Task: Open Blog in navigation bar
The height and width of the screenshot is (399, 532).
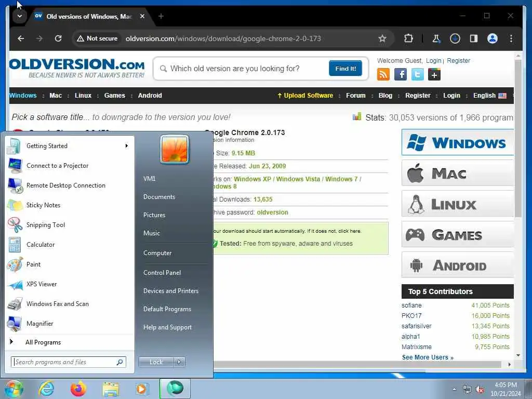Action: click(x=385, y=96)
